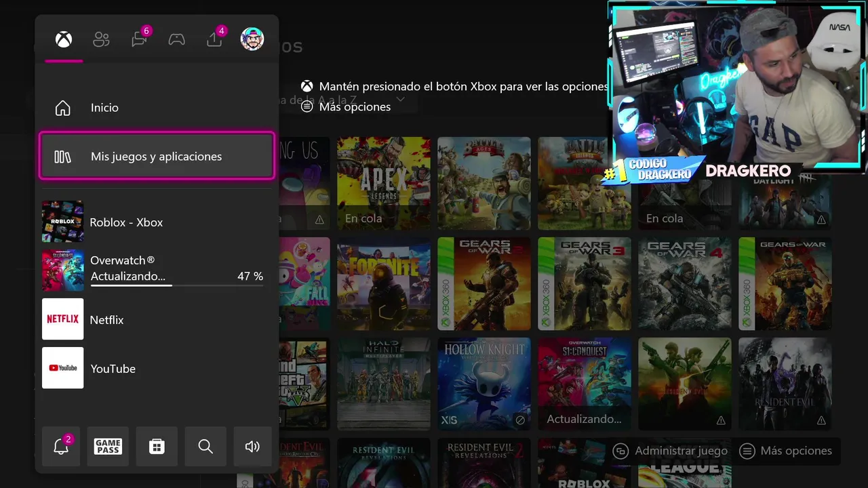Open YouTube from the guide

[157, 368]
